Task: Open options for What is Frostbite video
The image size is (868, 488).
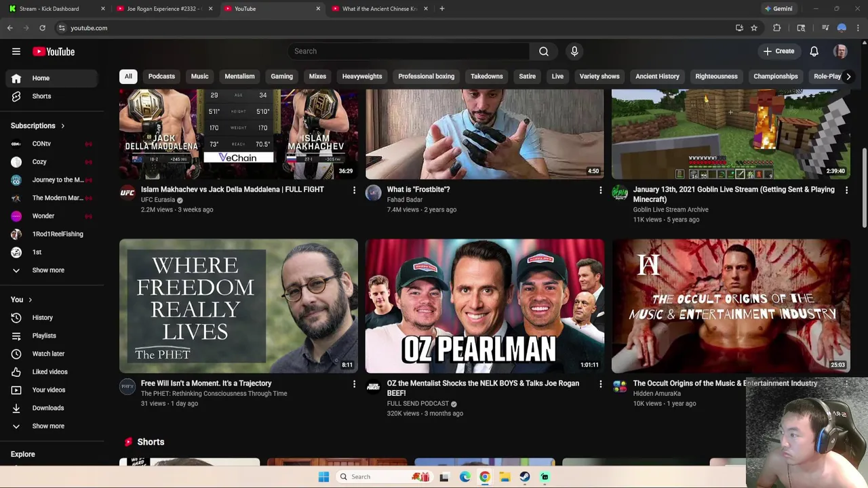Action: click(600, 190)
